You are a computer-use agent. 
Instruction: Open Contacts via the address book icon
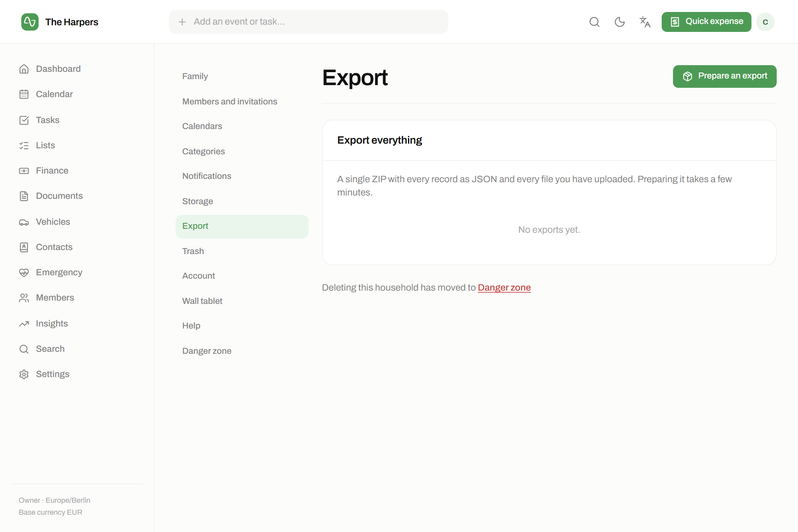[24, 247]
